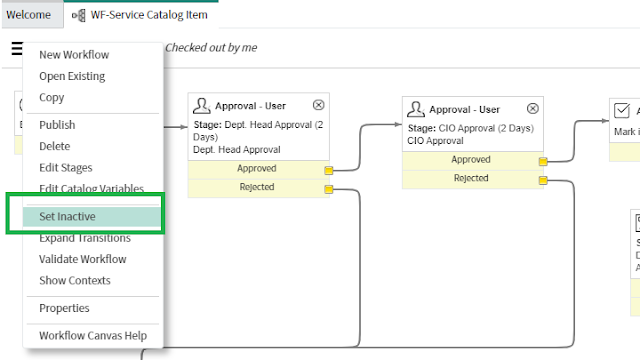Open Edit Catalog Variables menu entry
This screenshot has height=360, width=640.
coord(91,188)
